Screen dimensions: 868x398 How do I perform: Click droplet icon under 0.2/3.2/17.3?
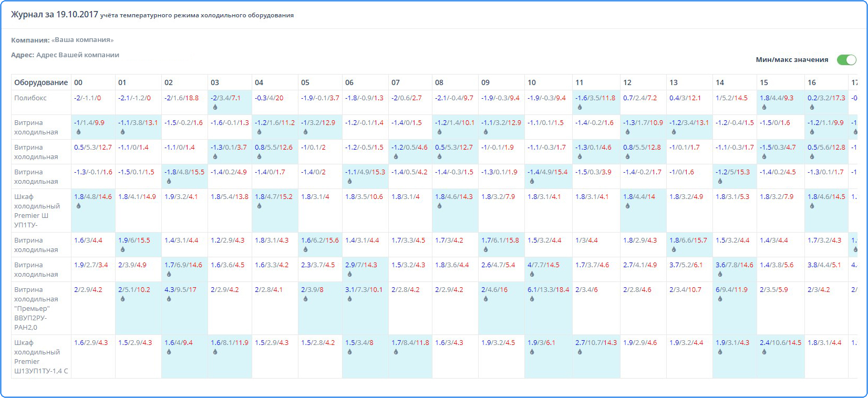812,107
